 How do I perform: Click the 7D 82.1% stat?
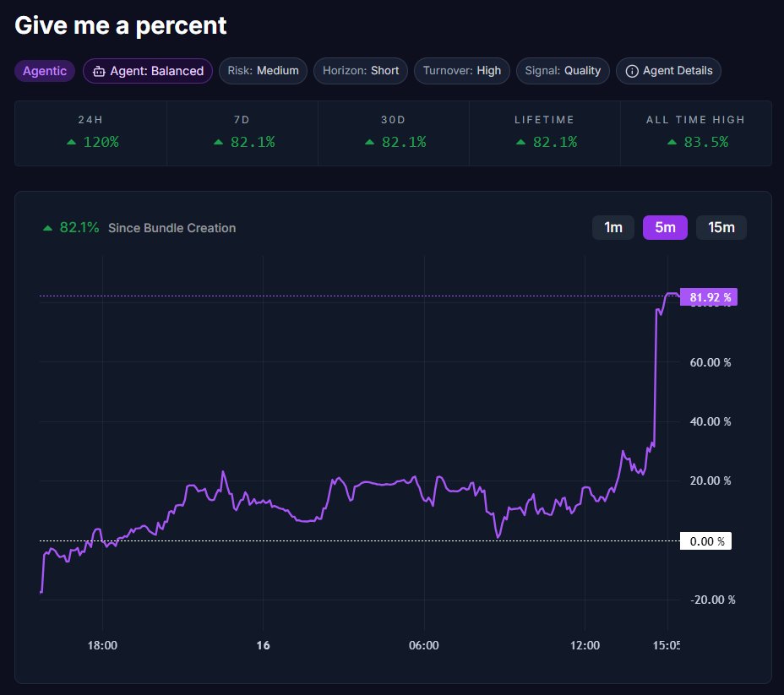point(242,133)
